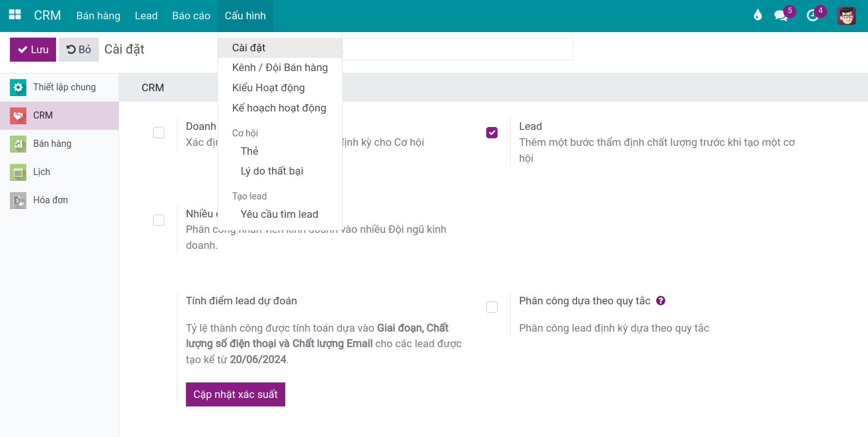Click the settings search input field

point(458,49)
